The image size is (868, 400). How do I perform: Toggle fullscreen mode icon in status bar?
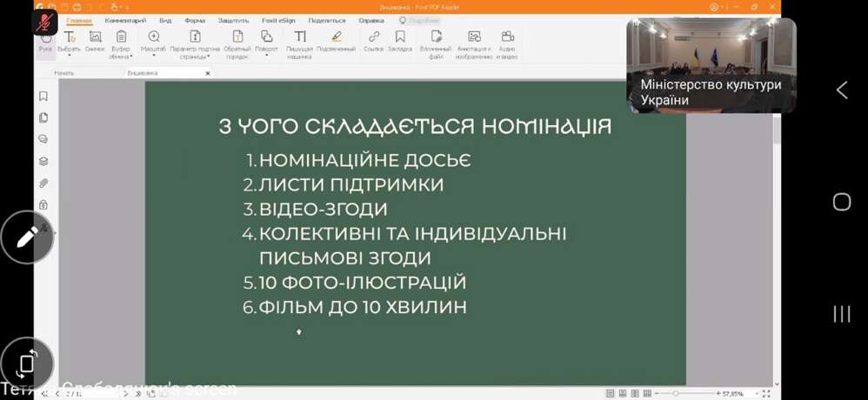click(x=766, y=394)
